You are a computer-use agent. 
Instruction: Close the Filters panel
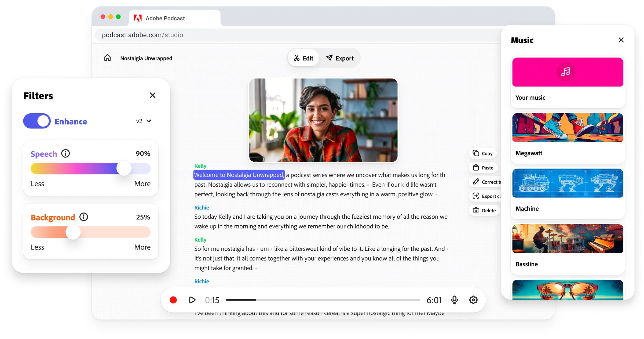[152, 95]
